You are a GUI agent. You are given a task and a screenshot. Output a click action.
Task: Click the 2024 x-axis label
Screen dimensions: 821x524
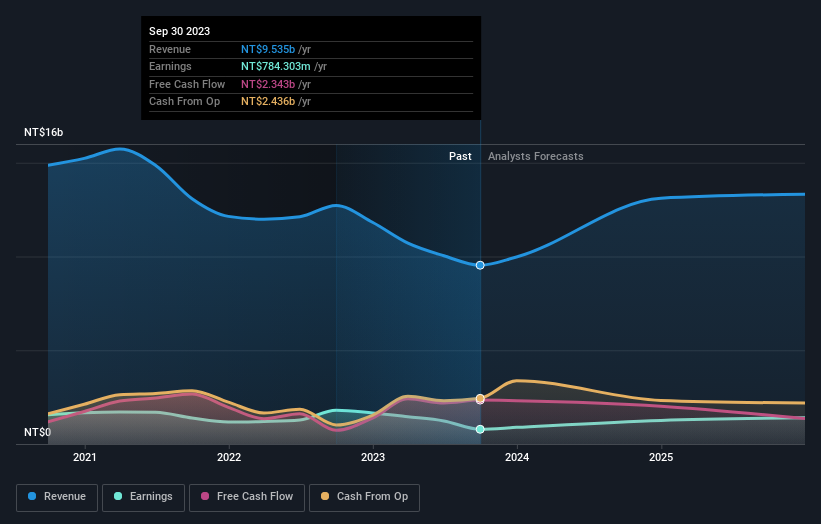point(517,458)
